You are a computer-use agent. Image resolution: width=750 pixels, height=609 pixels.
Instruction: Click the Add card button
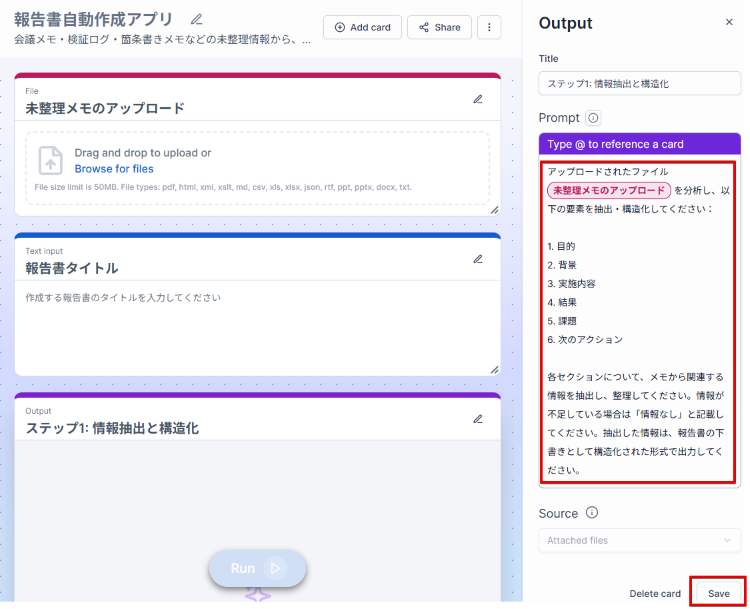pyautogui.click(x=362, y=28)
